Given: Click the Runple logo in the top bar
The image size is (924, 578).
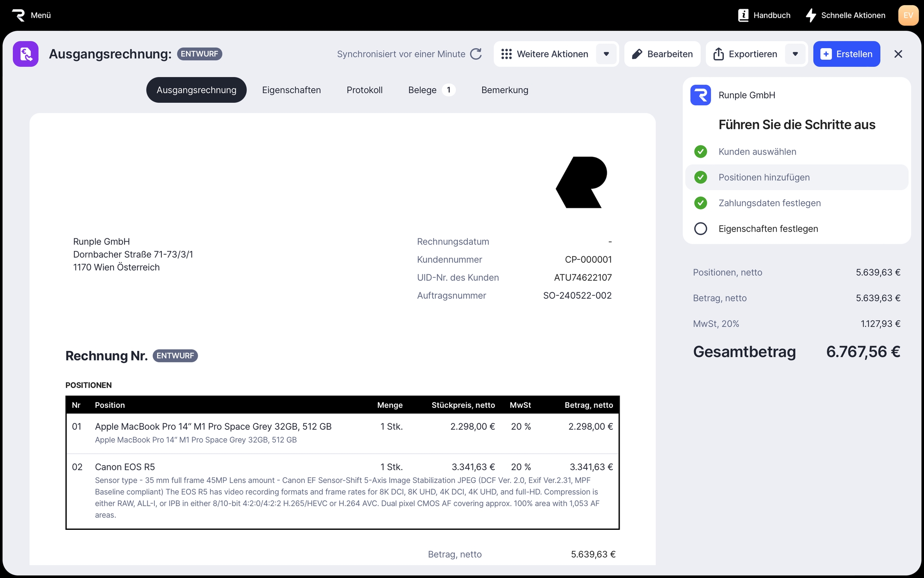Looking at the screenshot, I should 18,15.
